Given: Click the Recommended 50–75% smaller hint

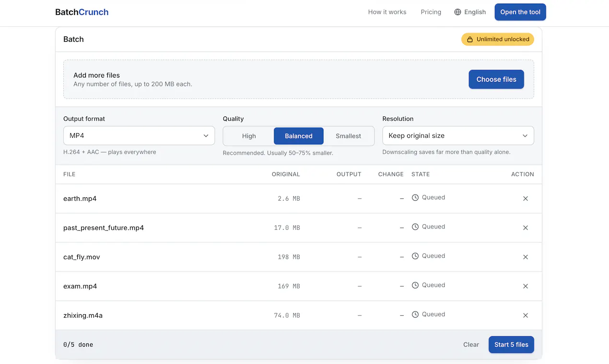Looking at the screenshot, I should pyautogui.click(x=278, y=153).
